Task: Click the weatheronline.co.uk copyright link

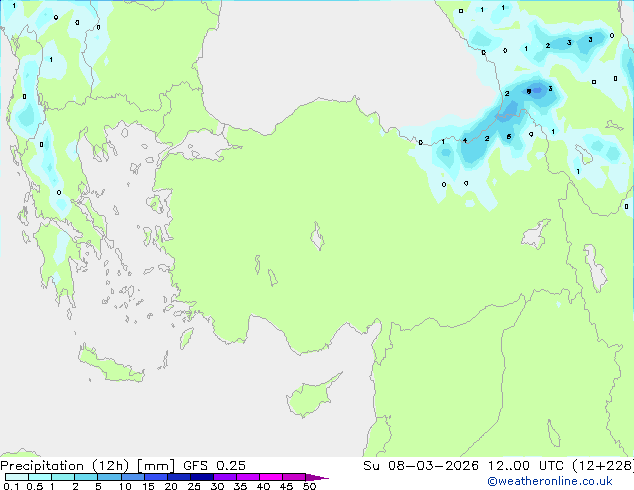Action: 550,481
